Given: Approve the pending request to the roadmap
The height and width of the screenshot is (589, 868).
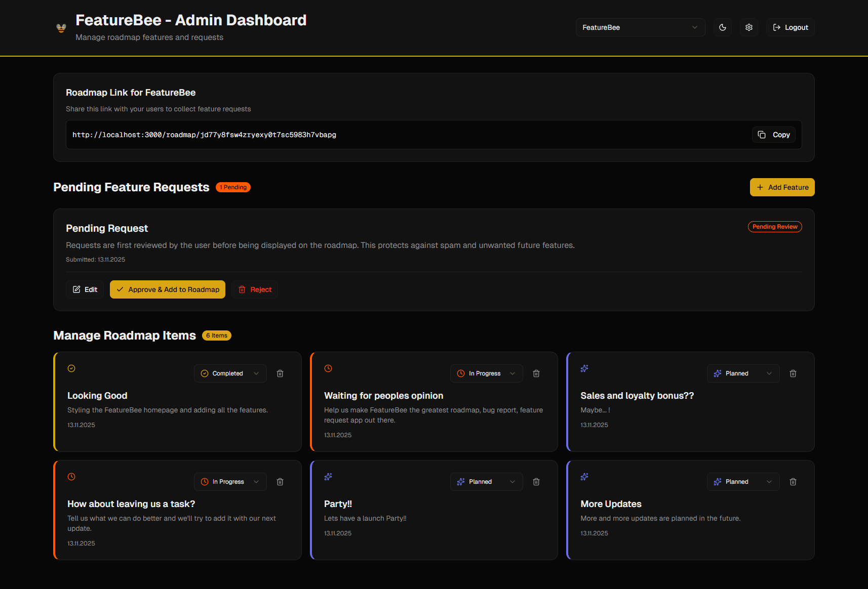Looking at the screenshot, I should [x=167, y=289].
